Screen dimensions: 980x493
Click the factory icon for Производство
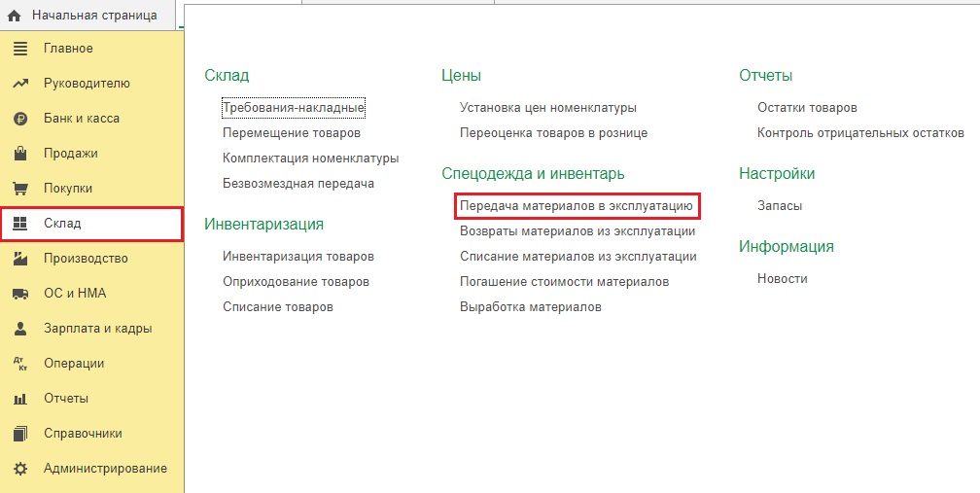(x=19, y=259)
